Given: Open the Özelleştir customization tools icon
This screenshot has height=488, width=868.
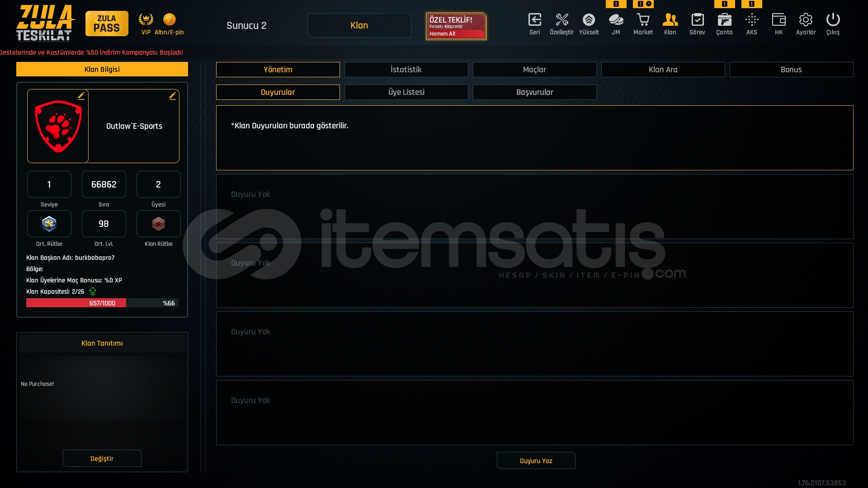Looking at the screenshot, I should (x=561, y=20).
